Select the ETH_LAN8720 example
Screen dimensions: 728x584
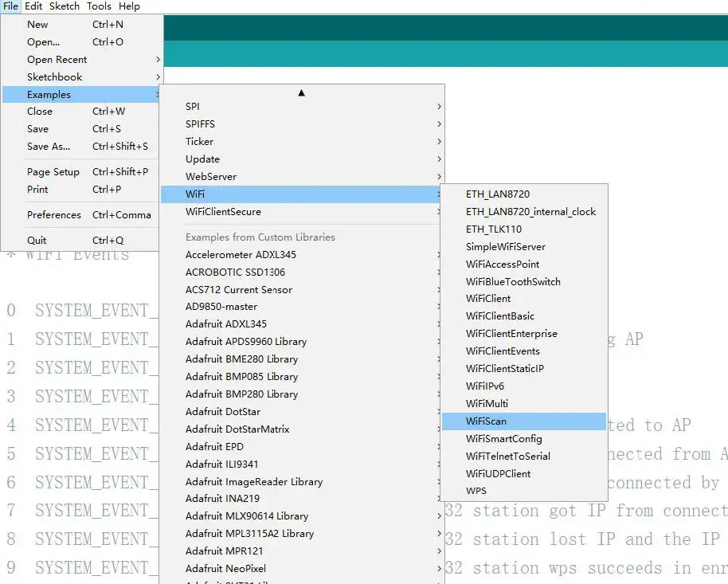pos(496,194)
